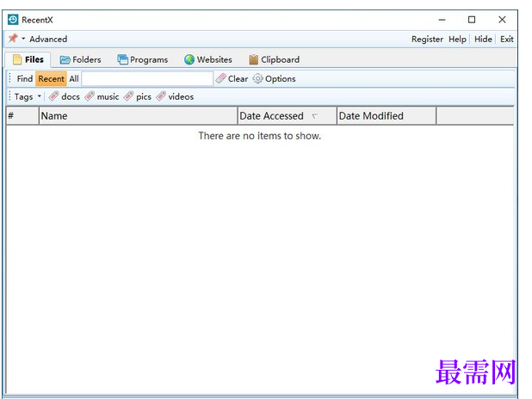The width and height of the screenshot is (532, 399).
Task: Click the Exit button
Action: point(506,40)
